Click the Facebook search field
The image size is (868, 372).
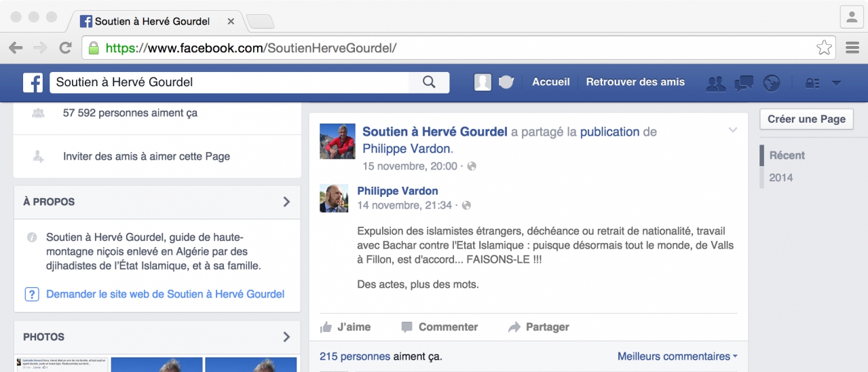coord(229,82)
